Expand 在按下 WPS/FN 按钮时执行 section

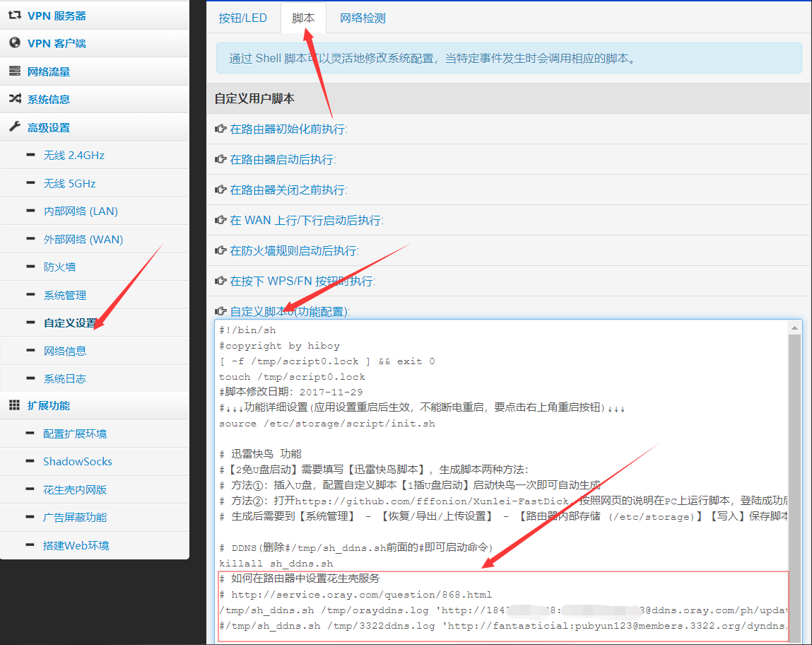pyautogui.click(x=302, y=281)
